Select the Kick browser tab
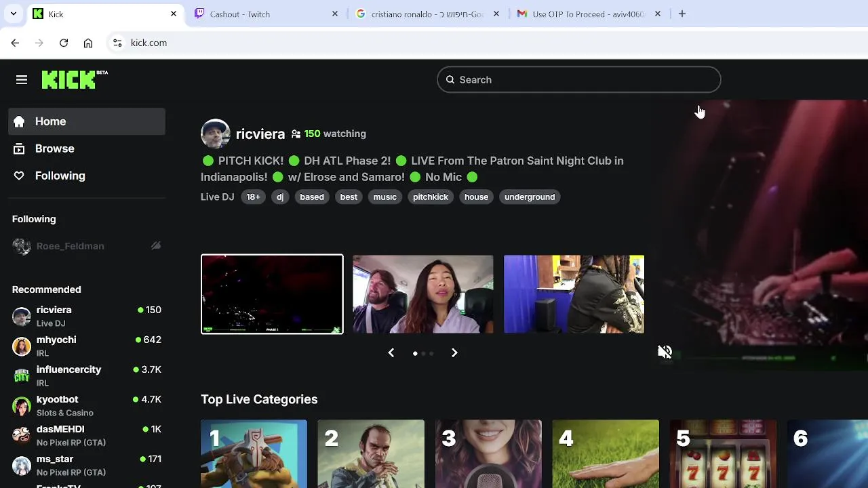 point(104,14)
